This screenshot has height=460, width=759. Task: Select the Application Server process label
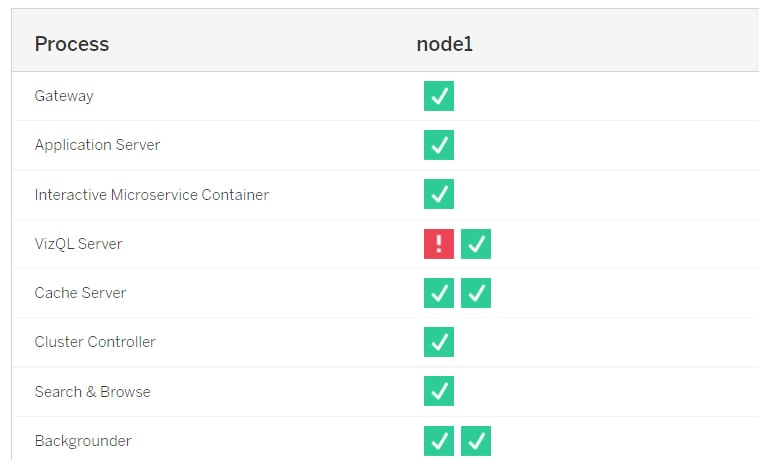pos(97,145)
